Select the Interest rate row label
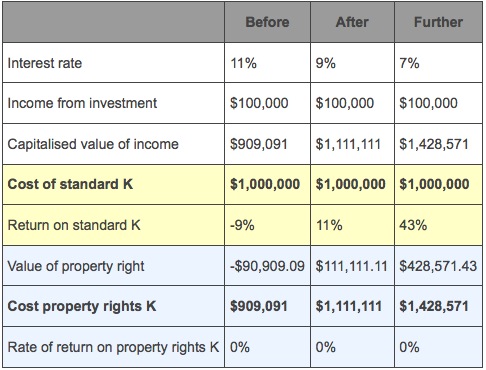Image resolution: width=486 pixels, height=370 pixels. point(45,63)
